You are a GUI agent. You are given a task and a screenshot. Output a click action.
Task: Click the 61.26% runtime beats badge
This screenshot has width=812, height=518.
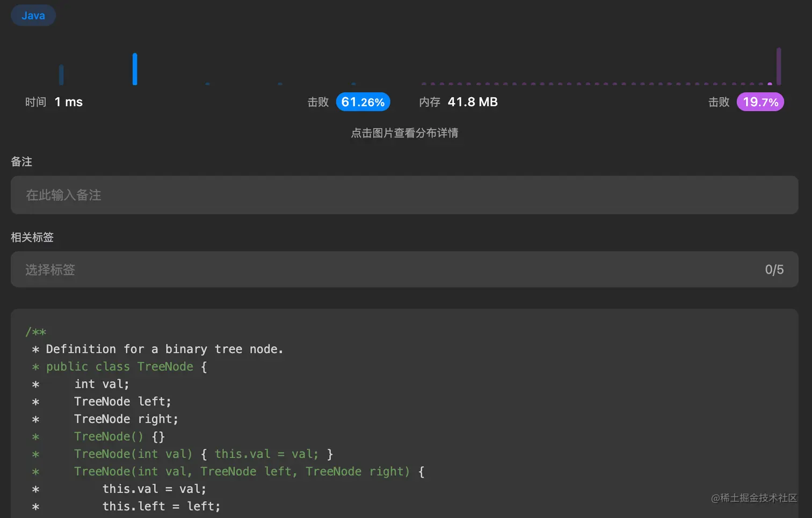pos(363,102)
